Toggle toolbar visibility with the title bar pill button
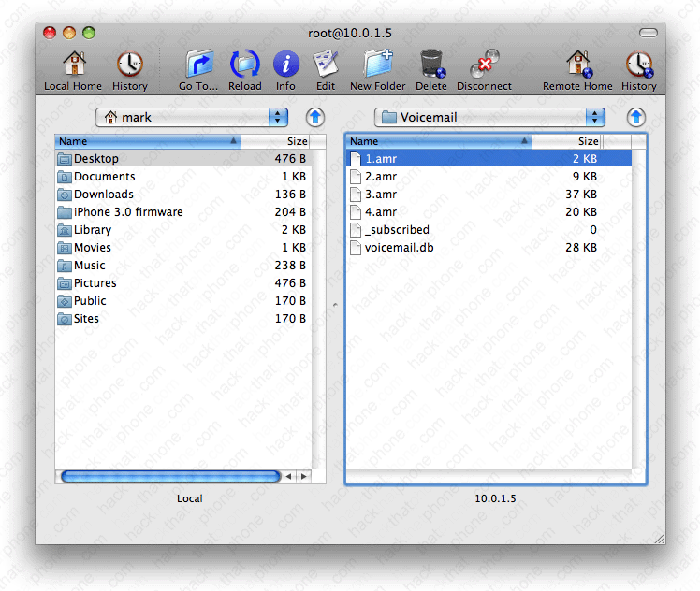The width and height of the screenshot is (700, 591). pos(648,33)
